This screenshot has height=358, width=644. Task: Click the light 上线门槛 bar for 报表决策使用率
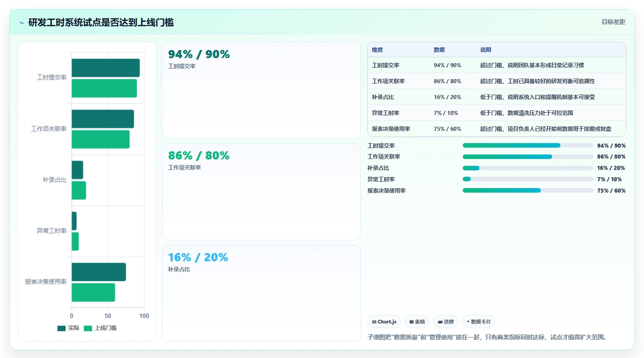93,292
